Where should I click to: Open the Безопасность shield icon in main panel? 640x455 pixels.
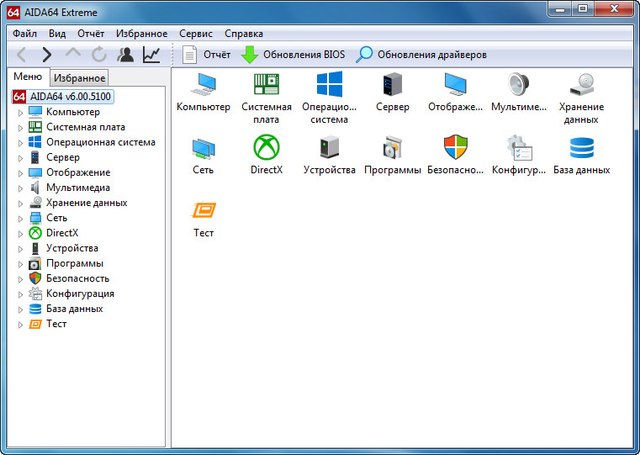pyautogui.click(x=455, y=148)
